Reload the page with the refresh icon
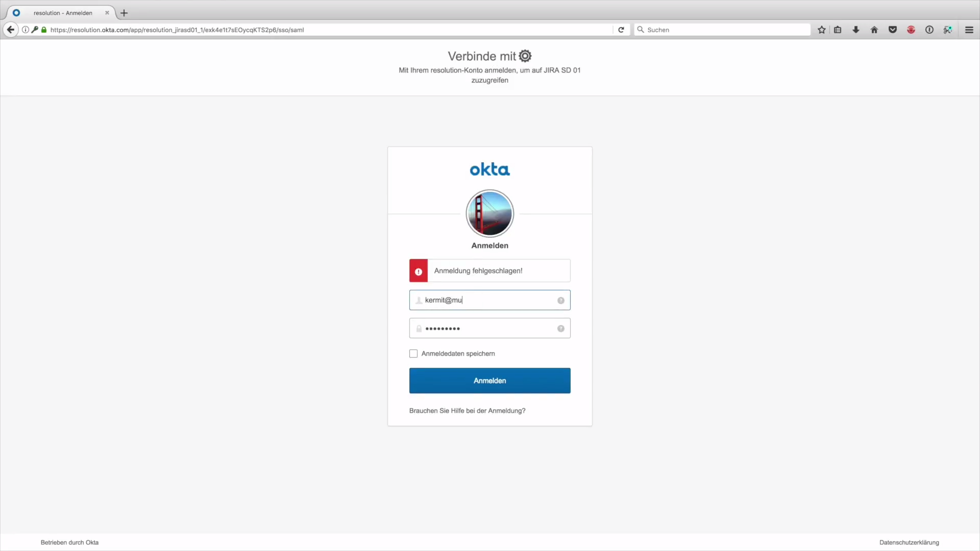Screen dimensions: 980x551 point(621,30)
